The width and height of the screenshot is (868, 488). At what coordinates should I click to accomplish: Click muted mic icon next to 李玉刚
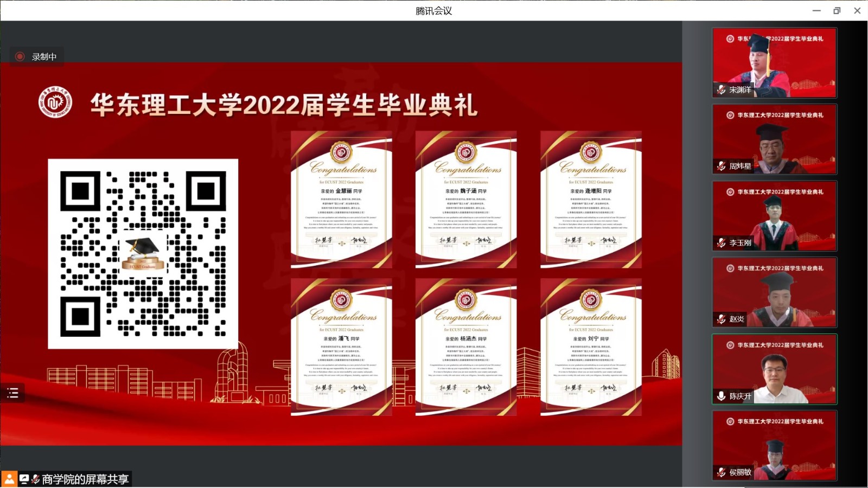[x=721, y=243]
